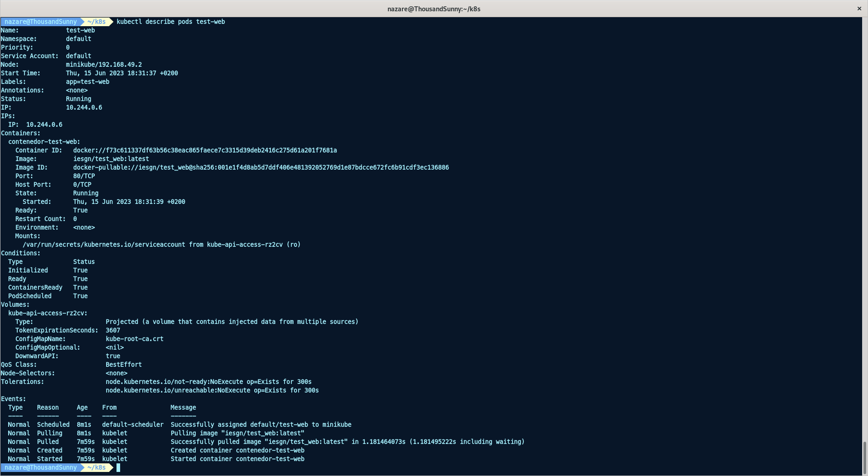Click the TokenExpirationSeconds value 3607
The image size is (868, 476).
[x=112, y=330]
